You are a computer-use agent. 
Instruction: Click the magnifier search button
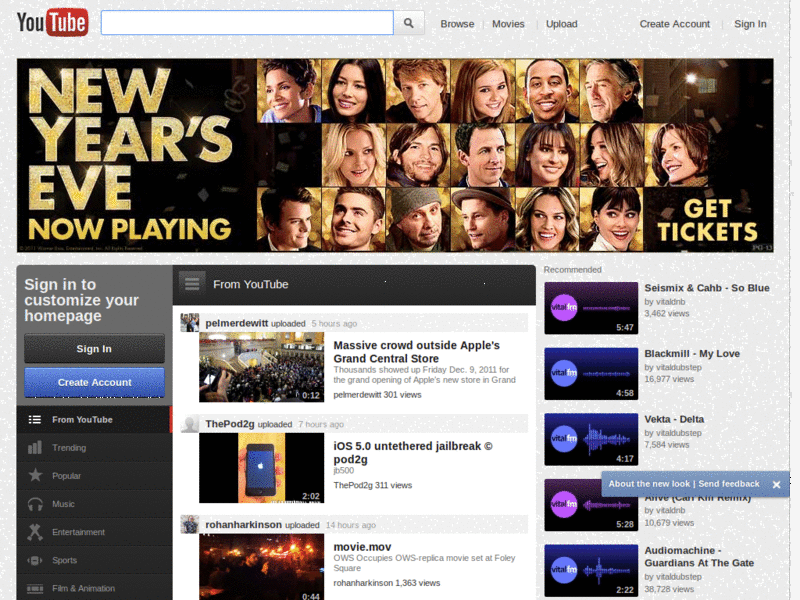(409, 23)
